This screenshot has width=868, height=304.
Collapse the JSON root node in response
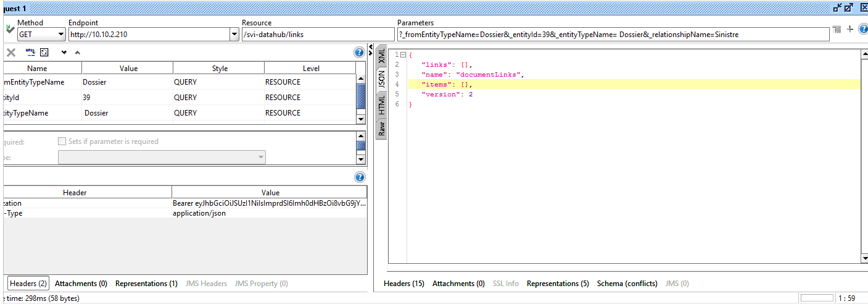pyautogui.click(x=403, y=54)
